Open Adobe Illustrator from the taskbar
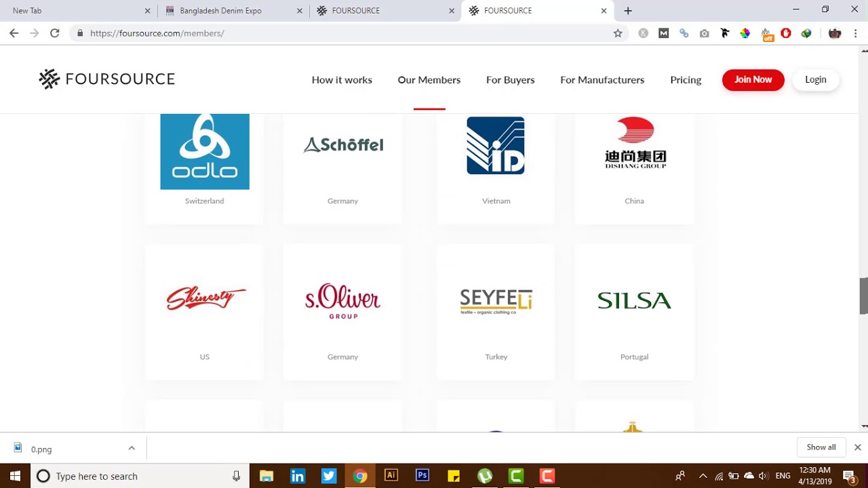Screen dimensions: 868x488 coord(391,476)
